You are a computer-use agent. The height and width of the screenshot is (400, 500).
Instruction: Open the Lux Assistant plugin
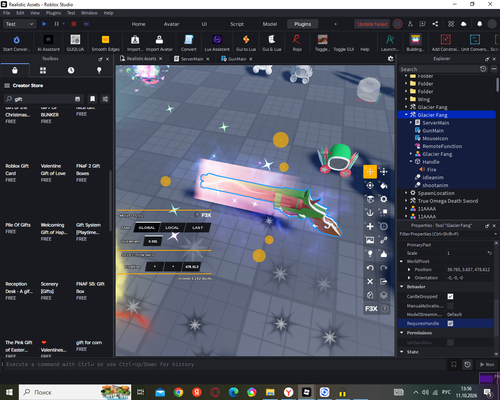217,43
